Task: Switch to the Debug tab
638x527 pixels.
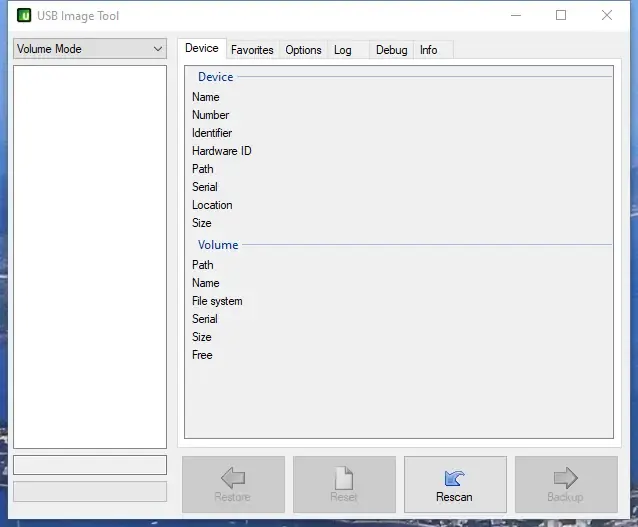Action: tap(391, 50)
